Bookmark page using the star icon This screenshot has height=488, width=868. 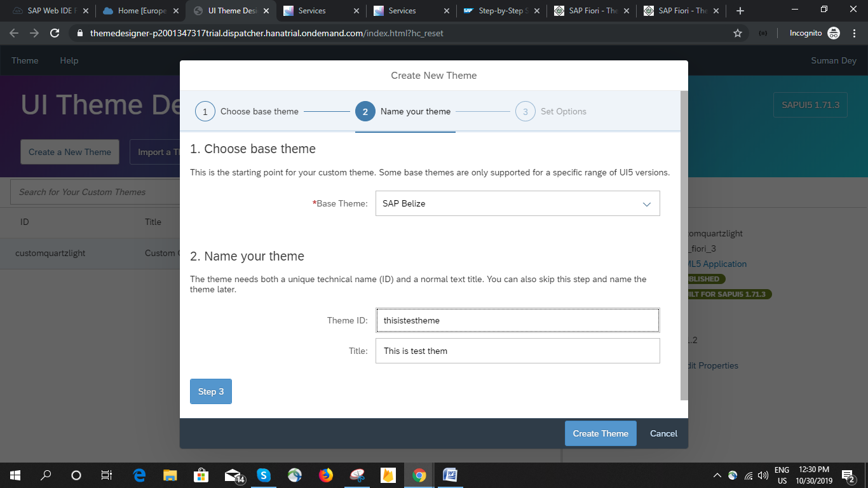point(737,33)
